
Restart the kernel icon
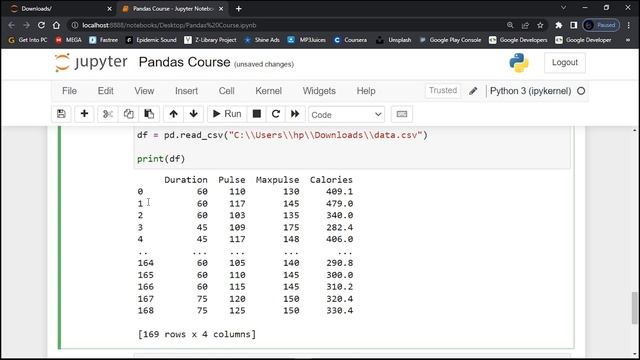tap(276, 114)
